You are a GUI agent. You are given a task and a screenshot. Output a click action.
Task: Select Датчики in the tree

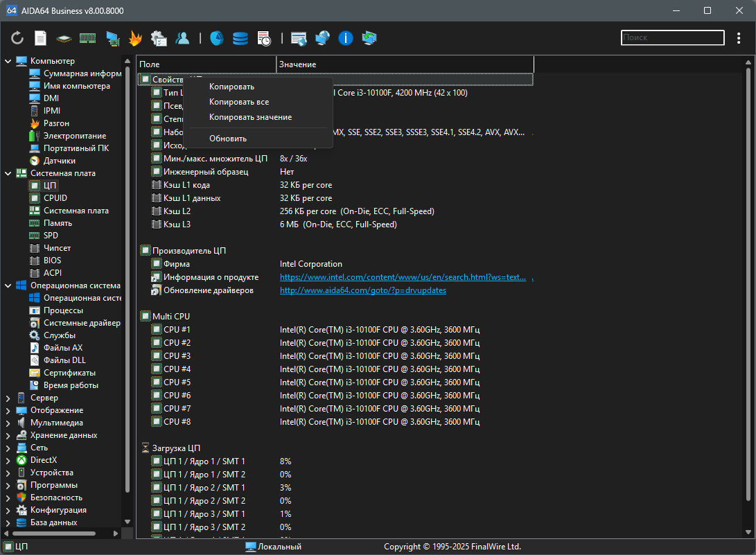60,161
